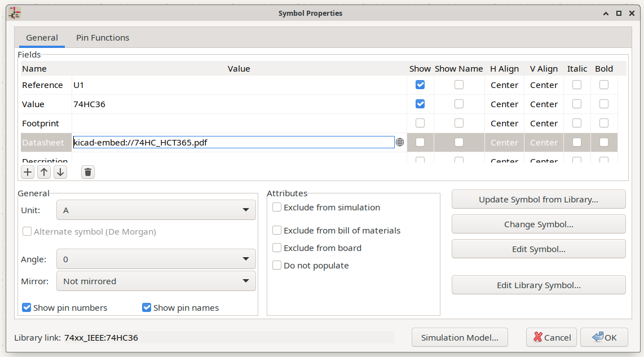
Task: Uncheck Show for the Reference field
Action: [x=420, y=85]
